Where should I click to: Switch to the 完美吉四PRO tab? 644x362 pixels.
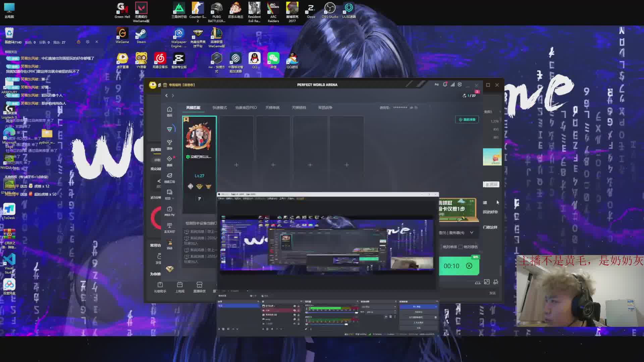(246, 108)
